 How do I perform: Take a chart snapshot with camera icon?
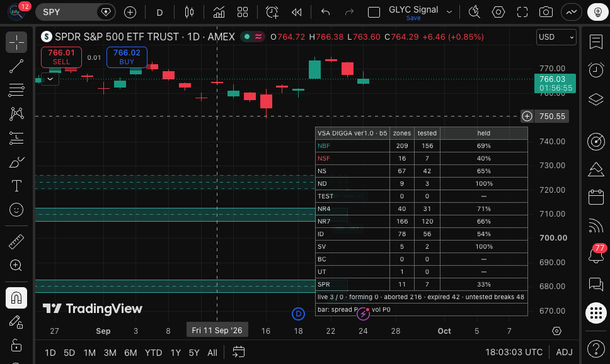tap(546, 13)
